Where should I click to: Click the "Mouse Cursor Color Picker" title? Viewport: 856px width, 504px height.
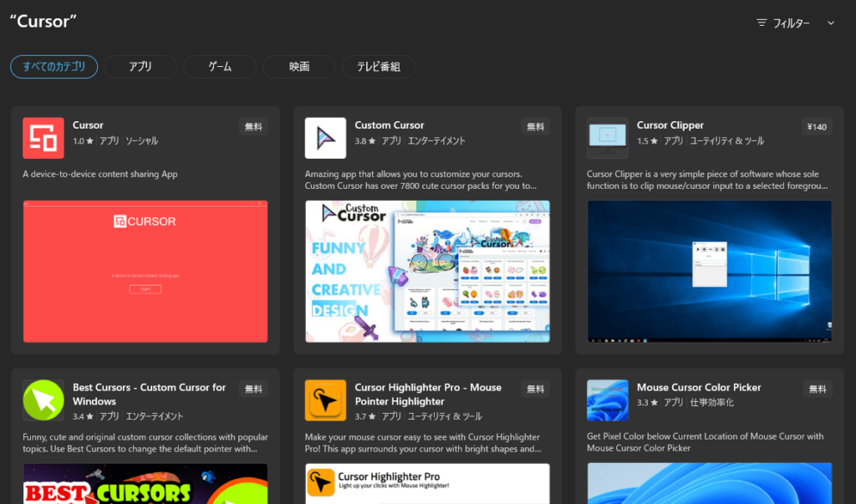[x=699, y=387]
